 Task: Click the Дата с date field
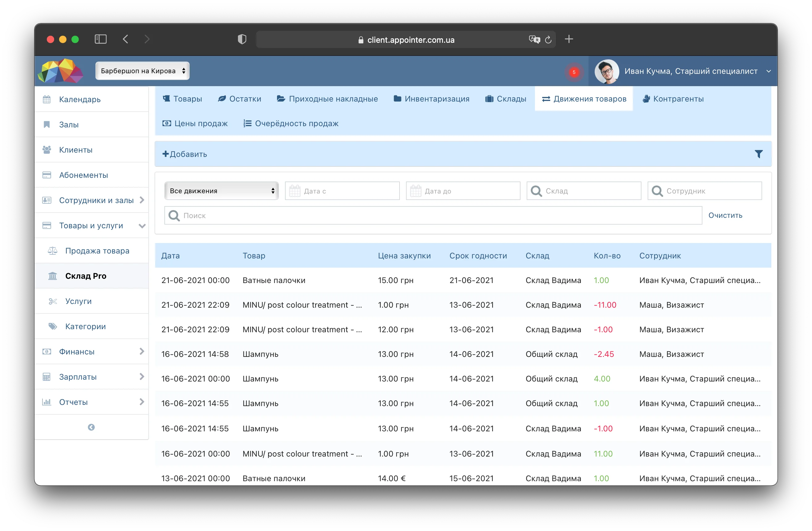pyautogui.click(x=342, y=191)
